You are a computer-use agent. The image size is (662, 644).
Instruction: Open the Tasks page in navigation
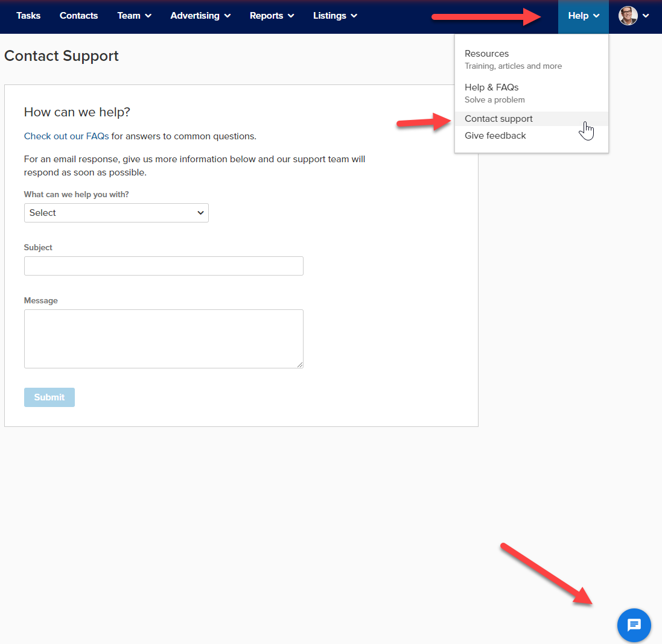point(28,16)
